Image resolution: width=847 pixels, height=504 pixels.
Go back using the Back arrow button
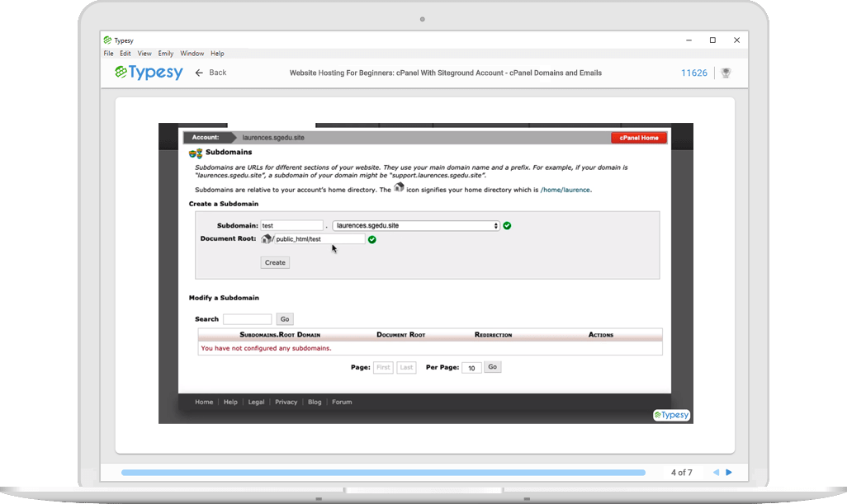click(211, 73)
